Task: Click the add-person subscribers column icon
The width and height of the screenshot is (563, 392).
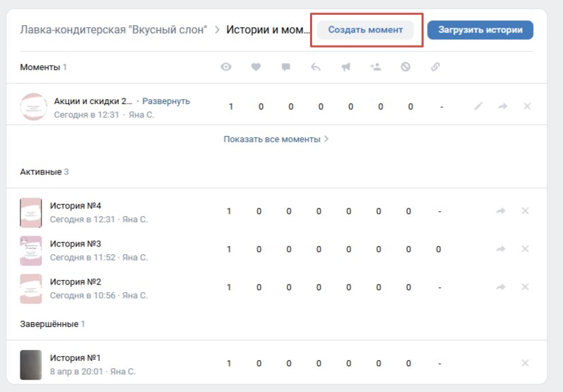Action: [x=375, y=67]
